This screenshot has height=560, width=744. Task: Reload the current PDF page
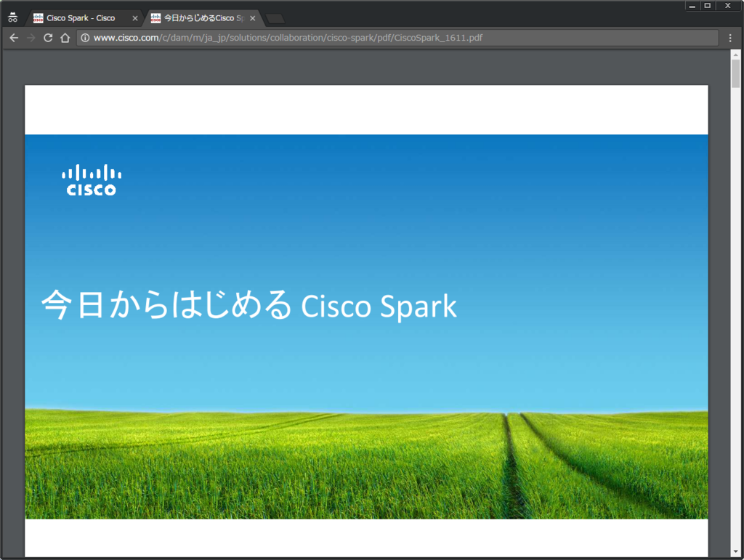coord(48,38)
